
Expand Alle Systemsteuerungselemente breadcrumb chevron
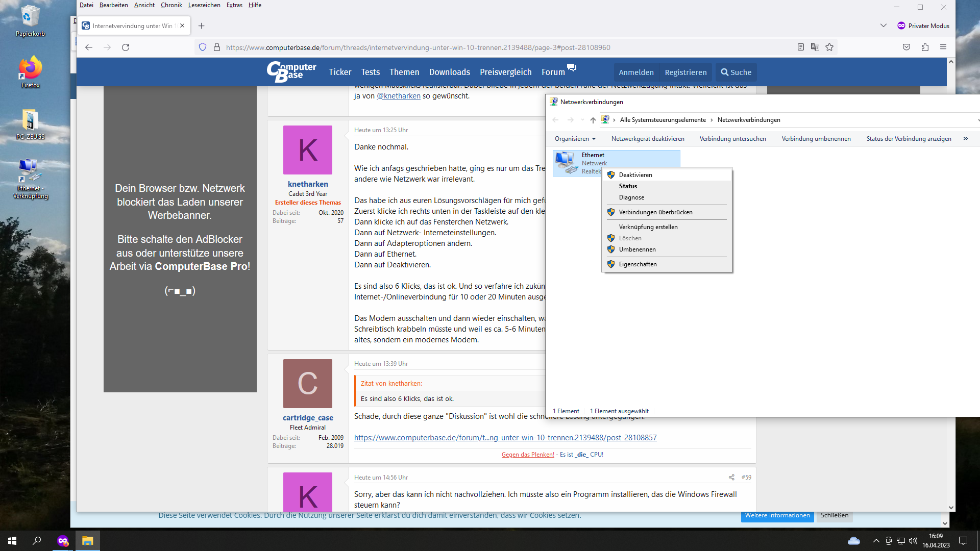(712, 120)
